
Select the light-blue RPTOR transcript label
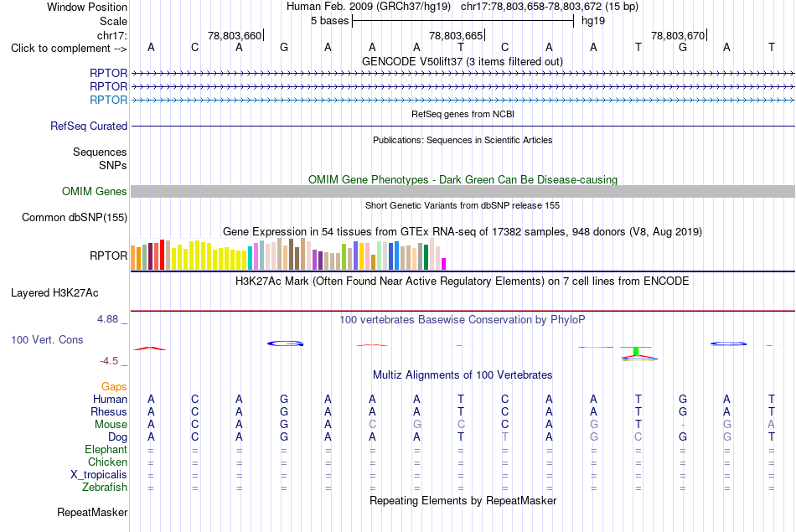pos(108,100)
